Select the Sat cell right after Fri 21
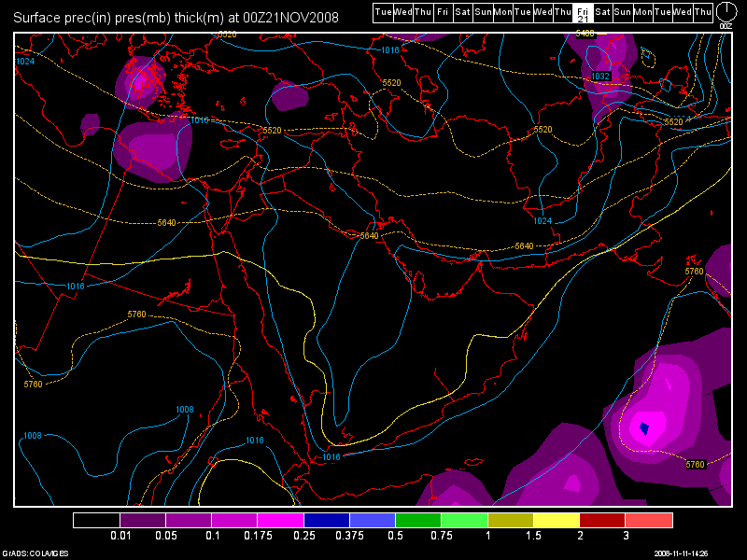The width and height of the screenshot is (747, 560). click(603, 11)
